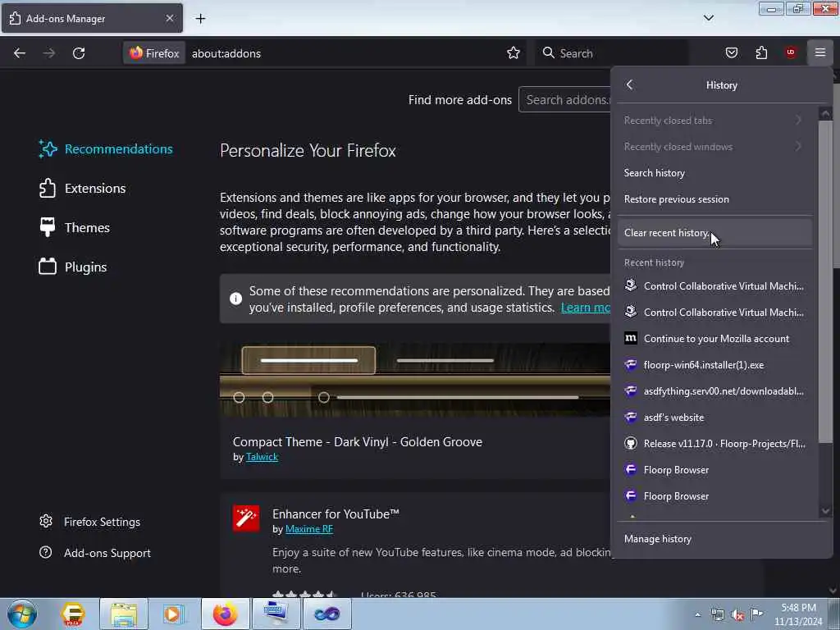Switch to Plugins category
Screen dimensions: 840x630
(x=72, y=267)
